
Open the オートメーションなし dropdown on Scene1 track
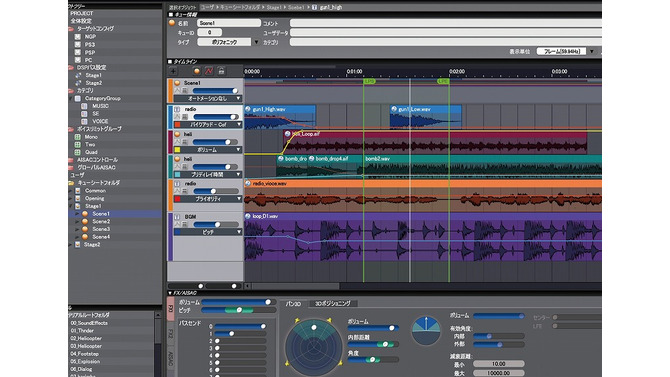pos(208,98)
